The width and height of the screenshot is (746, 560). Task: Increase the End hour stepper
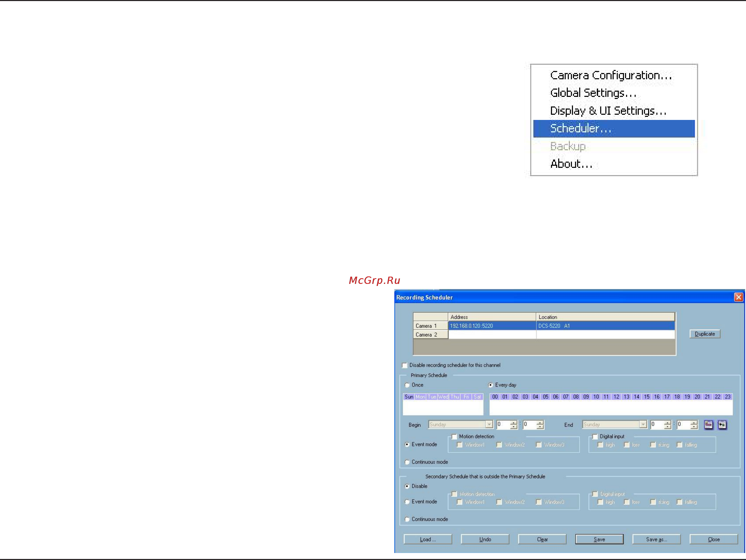pos(668,423)
